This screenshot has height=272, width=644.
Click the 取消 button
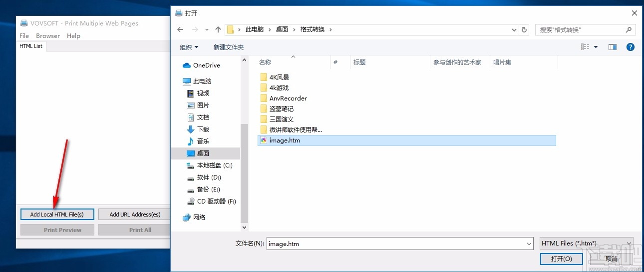612,258
